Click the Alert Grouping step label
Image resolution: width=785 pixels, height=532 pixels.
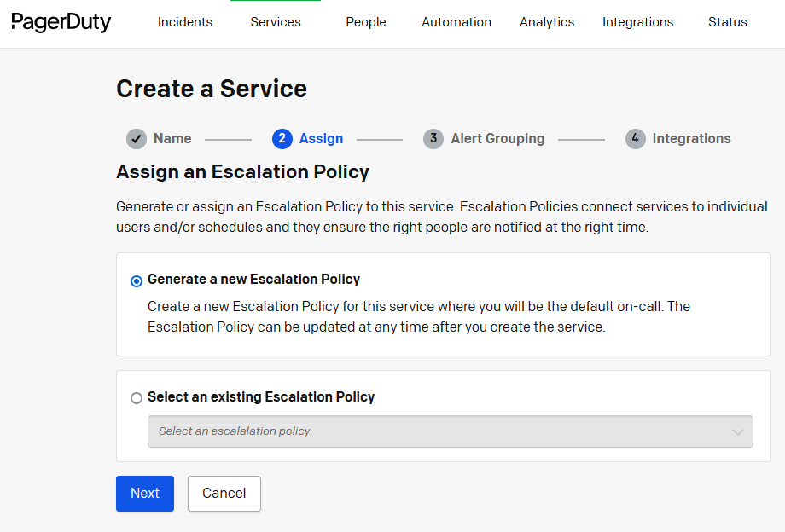(x=497, y=139)
